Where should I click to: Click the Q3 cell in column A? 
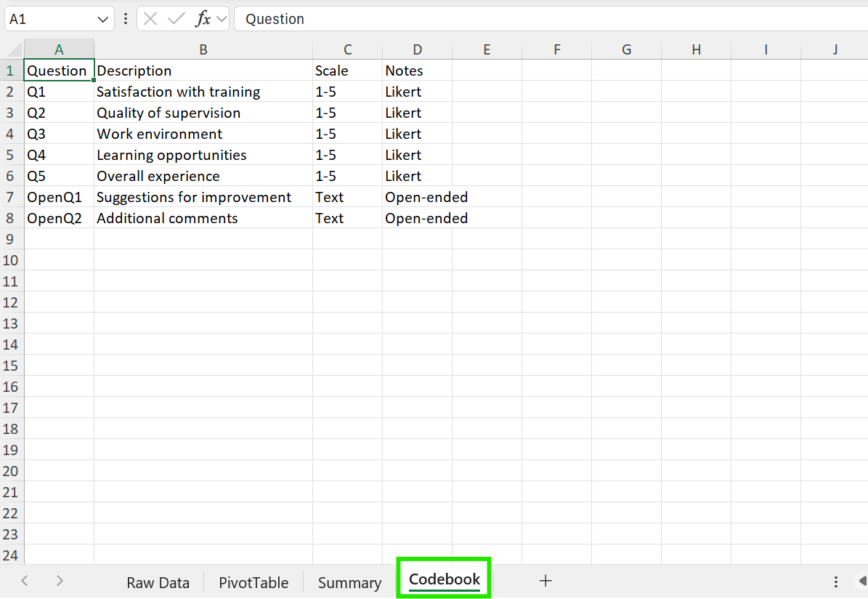pyautogui.click(x=60, y=134)
